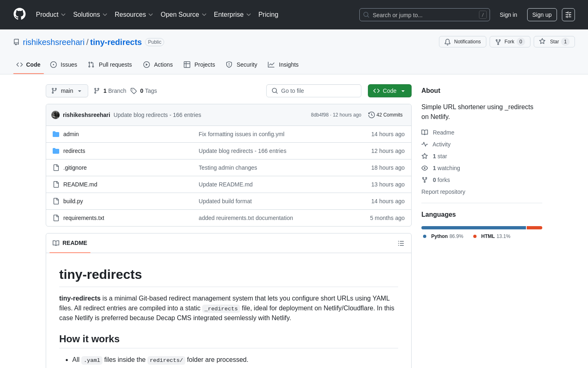The width and height of the screenshot is (588, 368).
Task: Click rishikeshsreehari avatar in commit row
Action: click(56, 115)
